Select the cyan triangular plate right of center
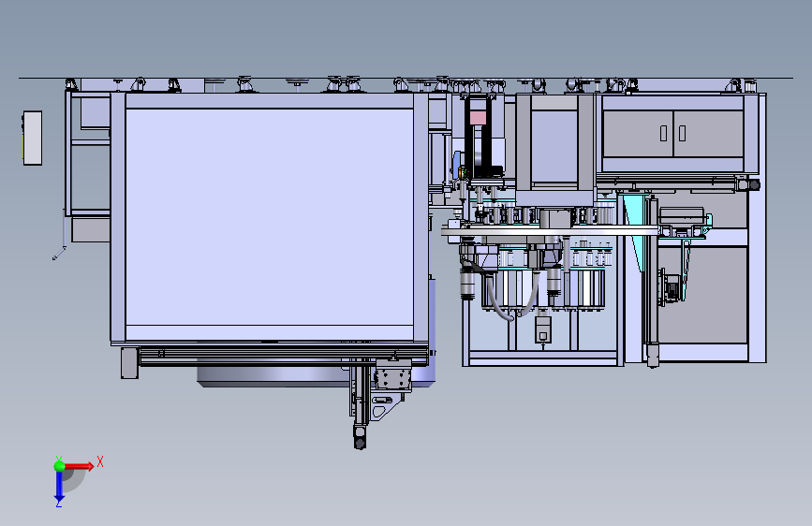 (634, 227)
